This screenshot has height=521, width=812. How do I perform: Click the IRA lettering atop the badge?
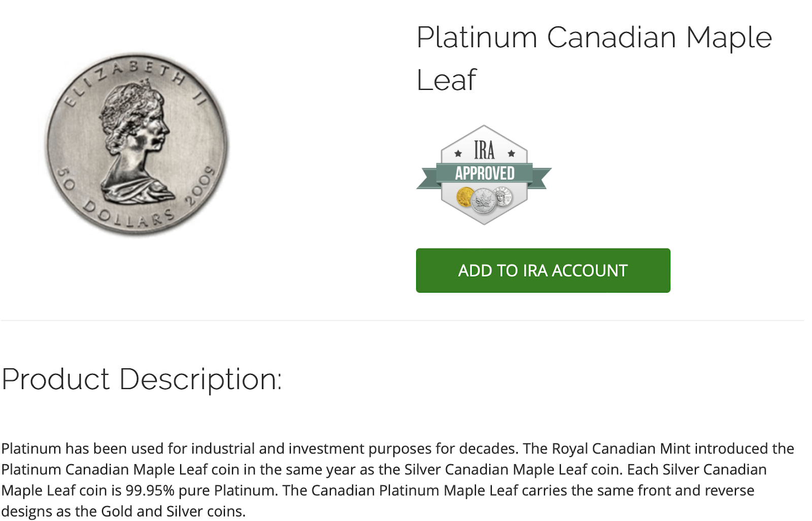484,151
